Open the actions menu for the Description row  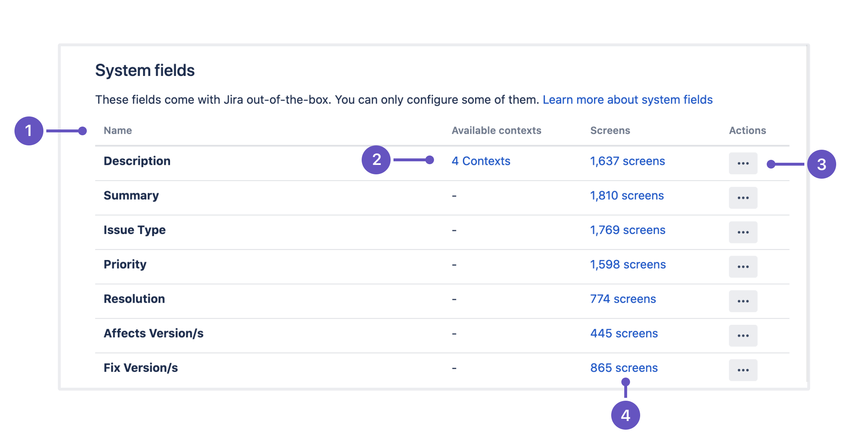coord(743,163)
